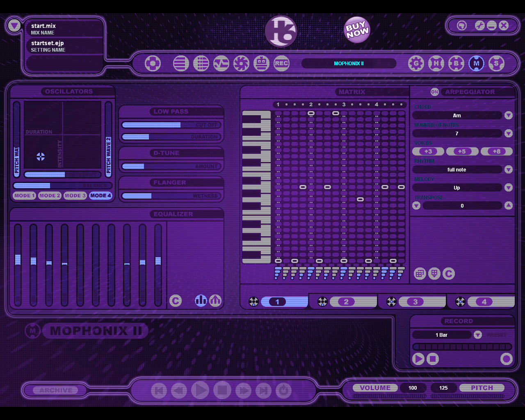Open the REC recorder icon in toolbar
This screenshot has height=420, width=525.
[x=281, y=64]
